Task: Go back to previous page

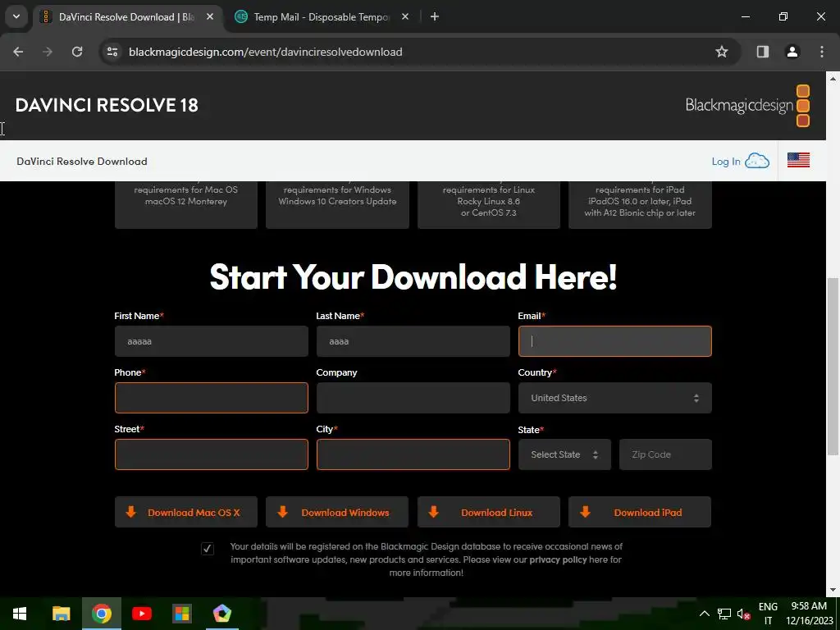Action: pyautogui.click(x=18, y=52)
